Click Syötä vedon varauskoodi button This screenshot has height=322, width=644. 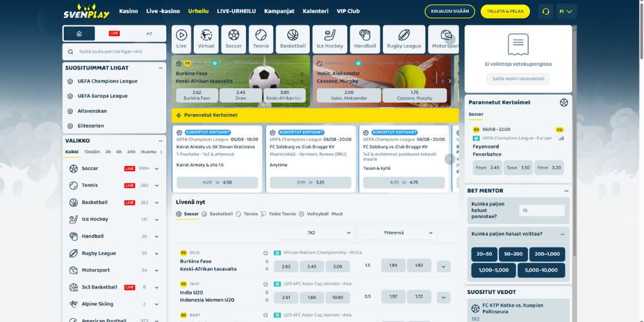tap(518, 79)
